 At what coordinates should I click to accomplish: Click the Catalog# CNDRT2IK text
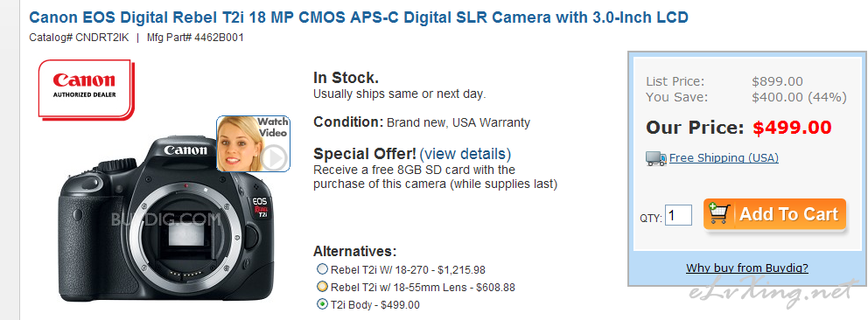click(79, 38)
